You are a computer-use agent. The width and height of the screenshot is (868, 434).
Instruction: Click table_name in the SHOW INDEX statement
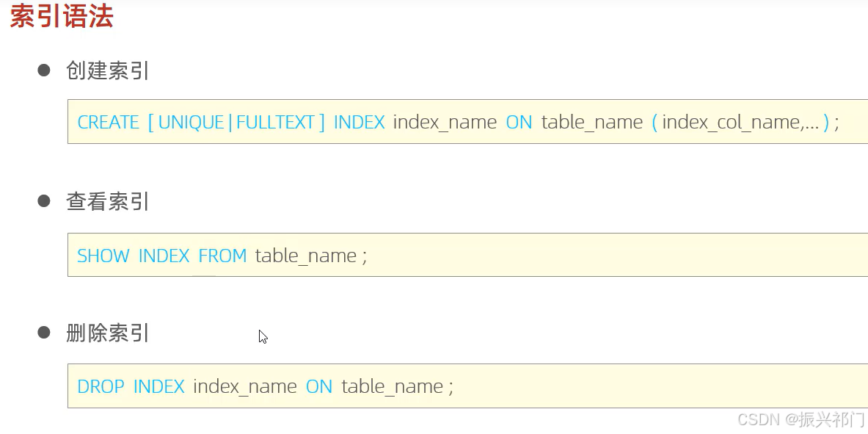[x=305, y=256]
